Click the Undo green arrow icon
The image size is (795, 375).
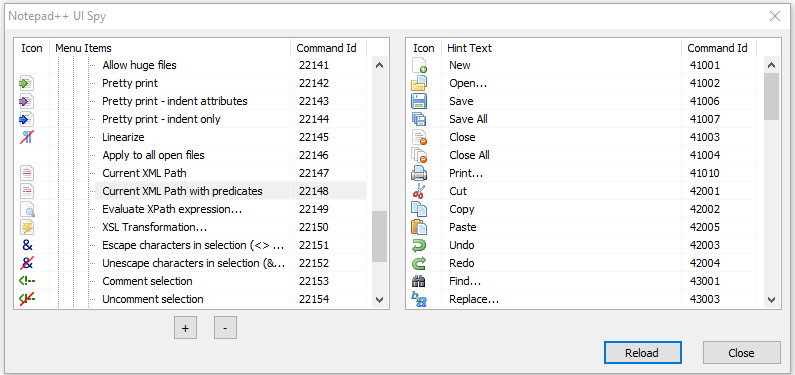pyautogui.click(x=419, y=245)
